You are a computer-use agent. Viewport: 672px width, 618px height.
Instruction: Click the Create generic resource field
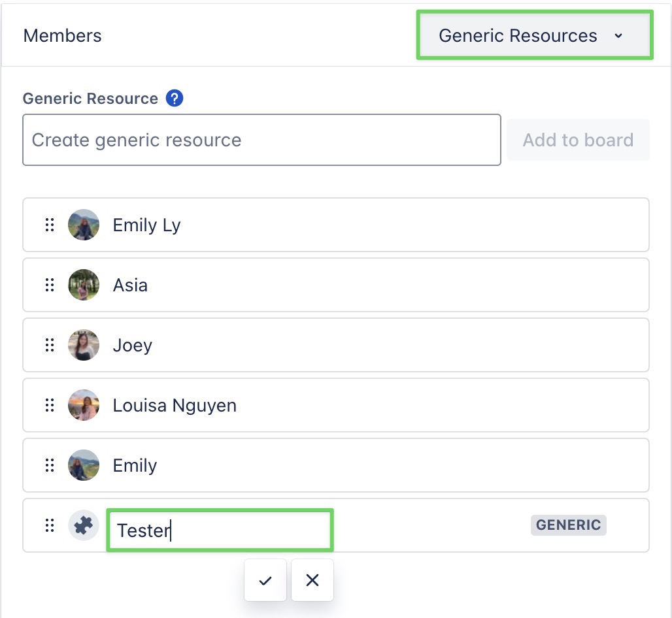[261, 140]
